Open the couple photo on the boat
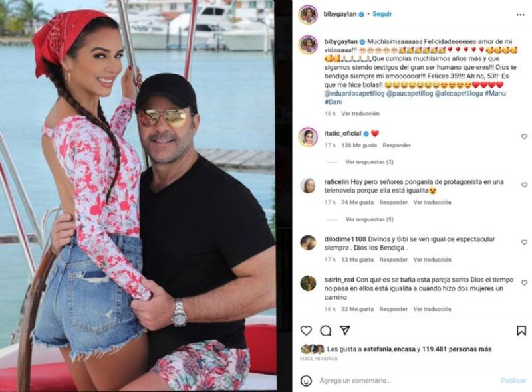Screen dimensions: 532x392 click(137, 196)
